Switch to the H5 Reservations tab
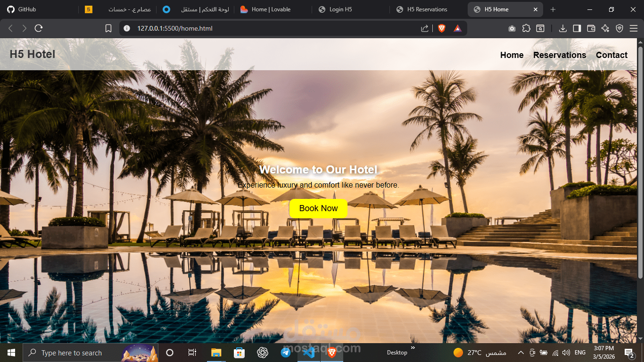Image resolution: width=644 pixels, height=362 pixels. 429,9
